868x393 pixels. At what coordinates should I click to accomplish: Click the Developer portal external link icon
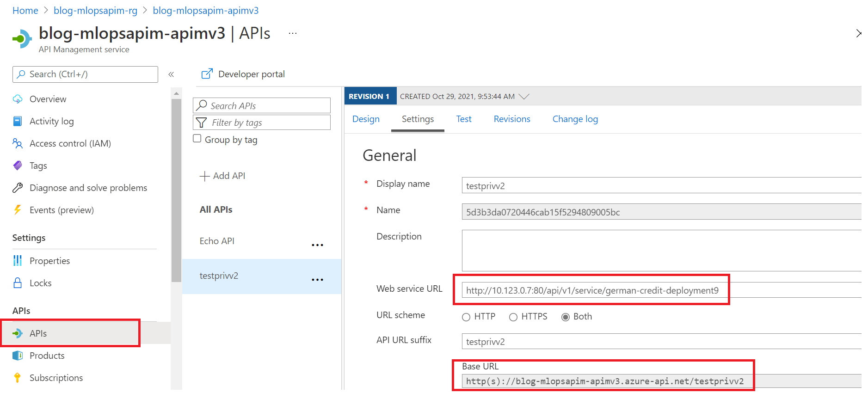pyautogui.click(x=207, y=74)
